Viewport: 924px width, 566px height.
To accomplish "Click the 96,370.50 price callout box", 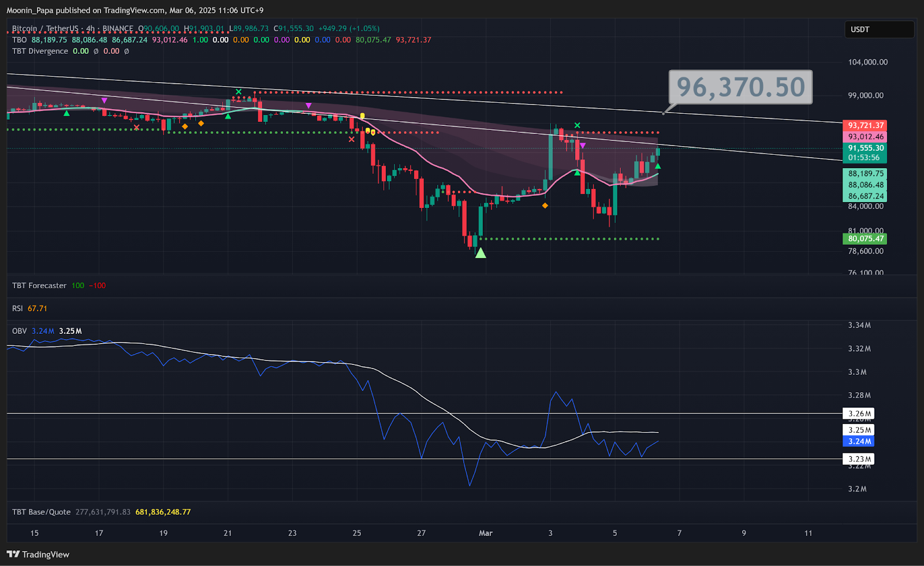I will 740,87.
